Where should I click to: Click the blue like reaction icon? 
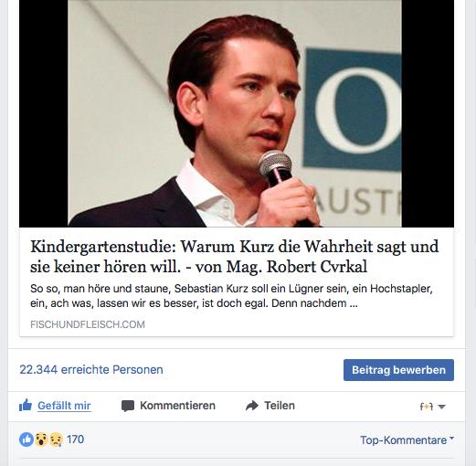tap(26, 440)
